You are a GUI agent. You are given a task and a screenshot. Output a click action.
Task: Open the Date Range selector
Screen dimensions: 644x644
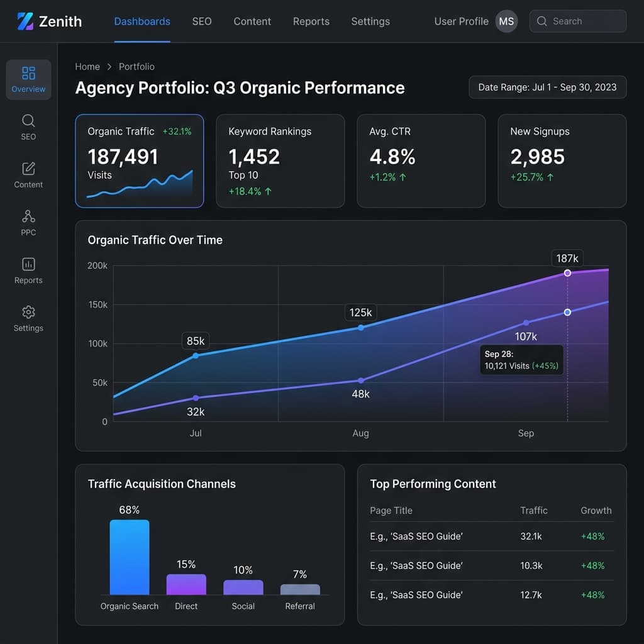[x=548, y=87]
